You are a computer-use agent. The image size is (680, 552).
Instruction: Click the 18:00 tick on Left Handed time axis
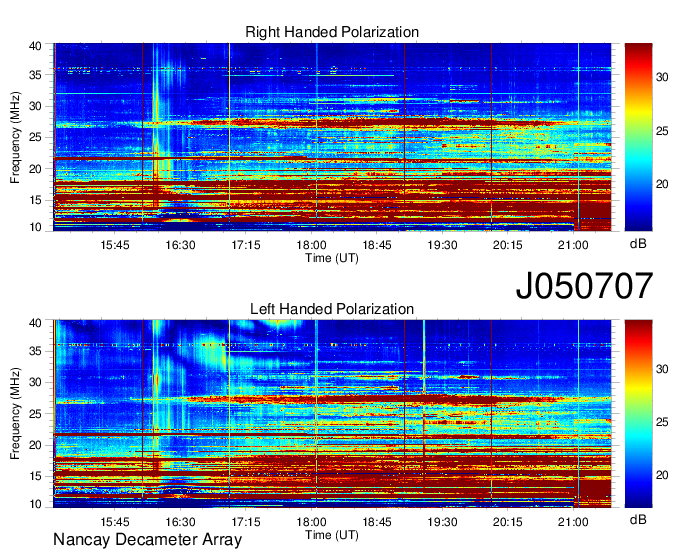point(311,522)
